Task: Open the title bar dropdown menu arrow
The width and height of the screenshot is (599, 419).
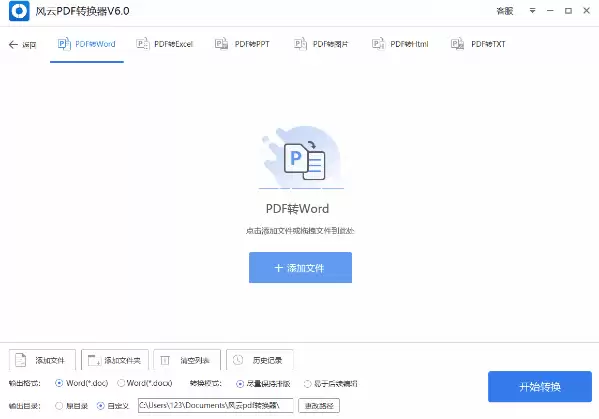Action: pos(532,11)
